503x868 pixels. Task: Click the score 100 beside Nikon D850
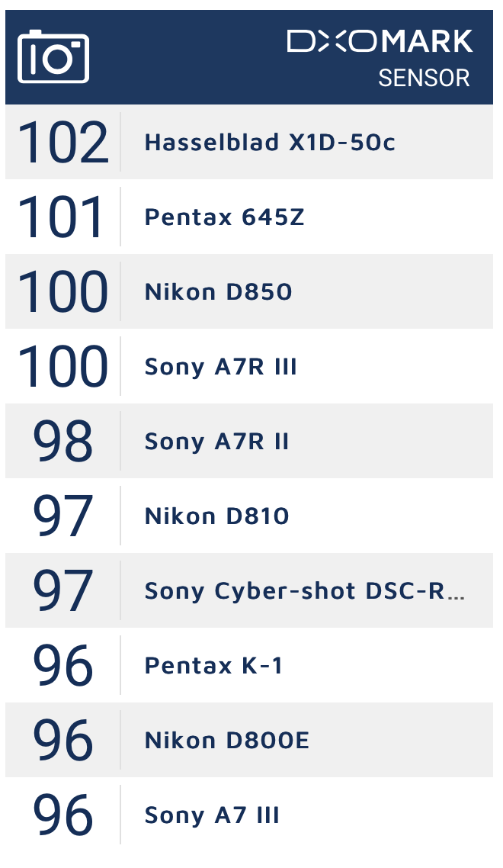[x=62, y=291]
